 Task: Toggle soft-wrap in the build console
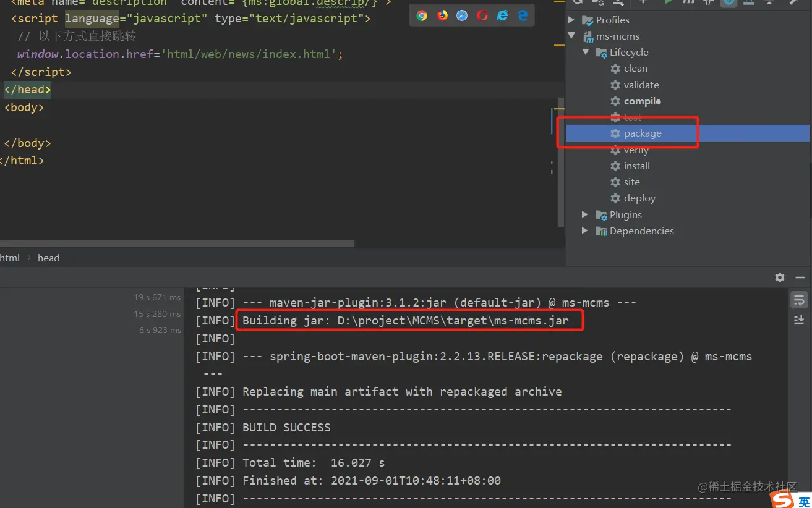click(799, 300)
